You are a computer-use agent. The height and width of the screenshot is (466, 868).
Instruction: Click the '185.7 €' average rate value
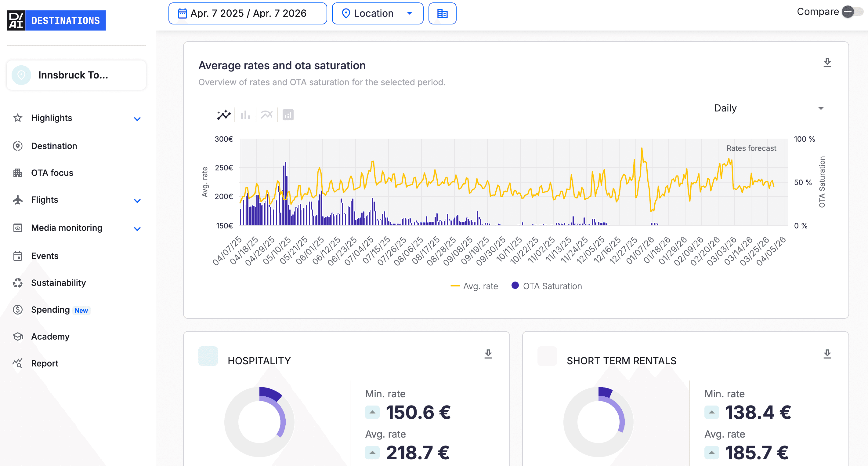point(757,453)
